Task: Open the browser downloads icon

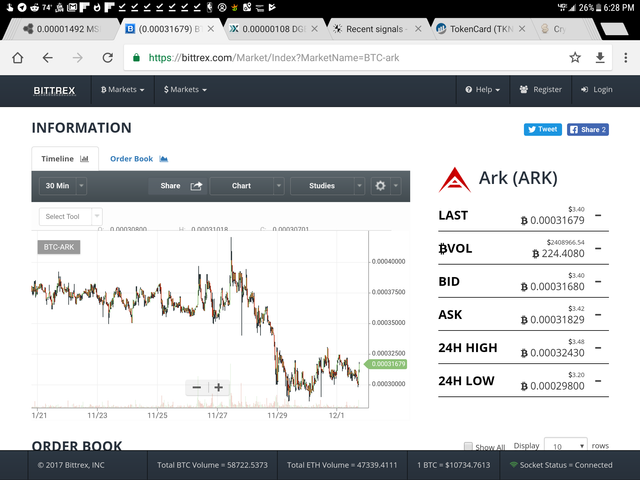Action: [x=600, y=58]
